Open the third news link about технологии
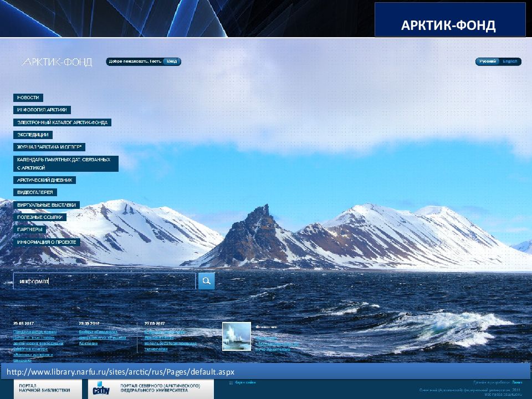 (x=171, y=340)
